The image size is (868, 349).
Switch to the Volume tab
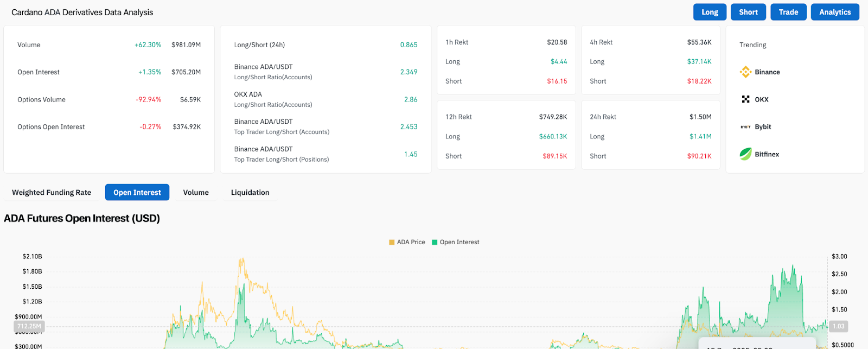[196, 193]
